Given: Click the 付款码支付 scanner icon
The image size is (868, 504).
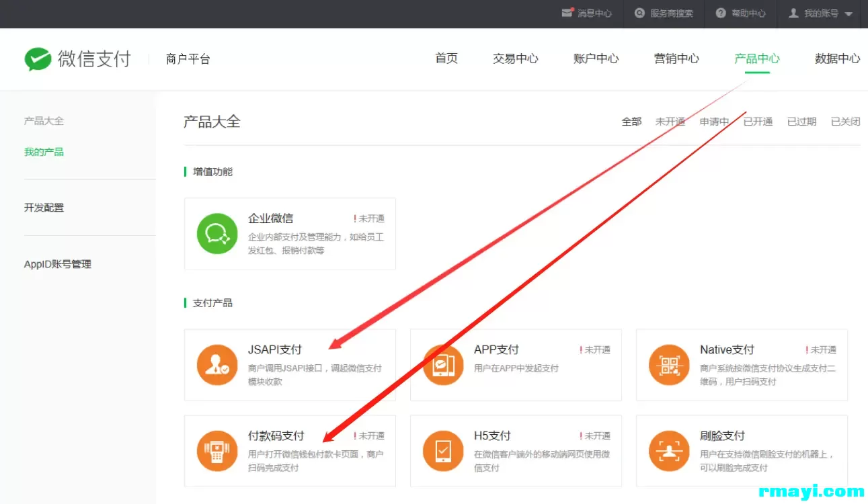Looking at the screenshot, I should pyautogui.click(x=217, y=451).
